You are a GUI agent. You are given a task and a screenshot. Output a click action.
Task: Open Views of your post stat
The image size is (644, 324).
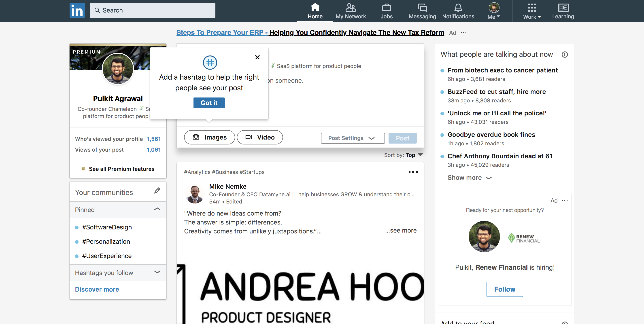[118, 150]
